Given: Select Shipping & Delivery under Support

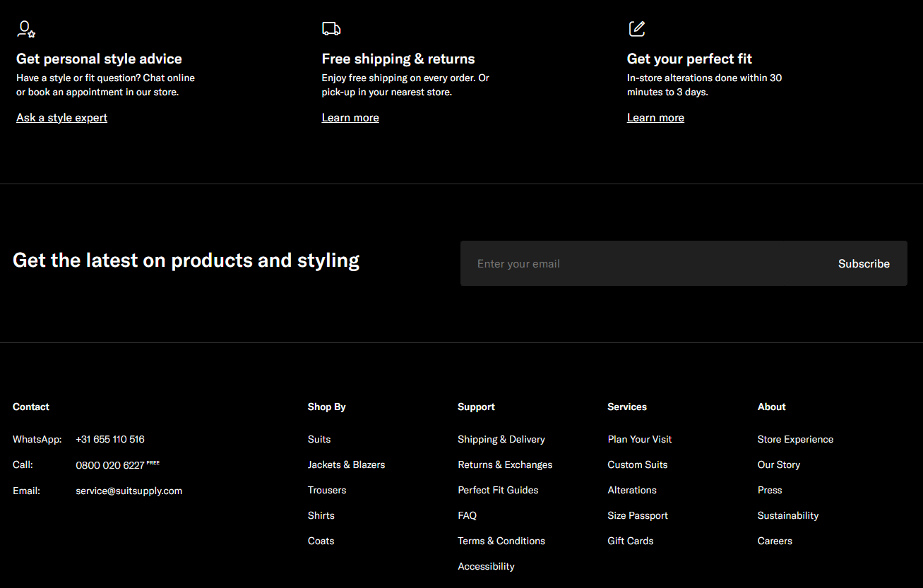Looking at the screenshot, I should click(501, 439).
